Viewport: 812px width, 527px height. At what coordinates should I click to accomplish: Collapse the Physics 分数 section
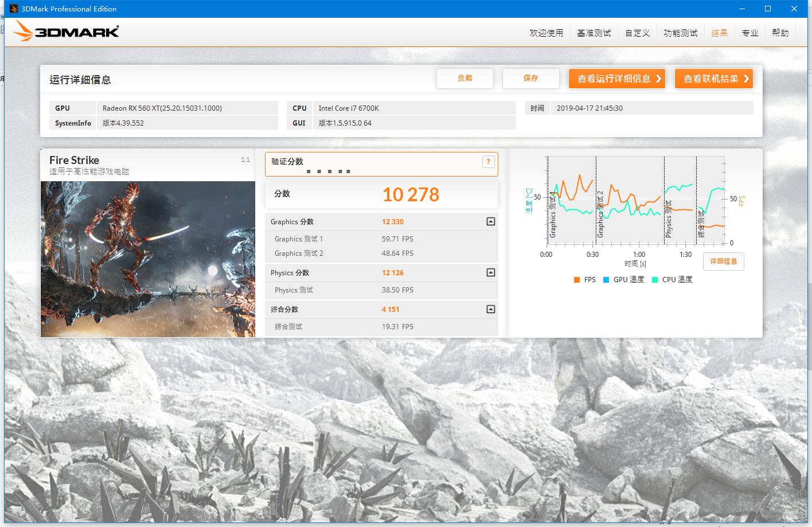[x=490, y=272]
